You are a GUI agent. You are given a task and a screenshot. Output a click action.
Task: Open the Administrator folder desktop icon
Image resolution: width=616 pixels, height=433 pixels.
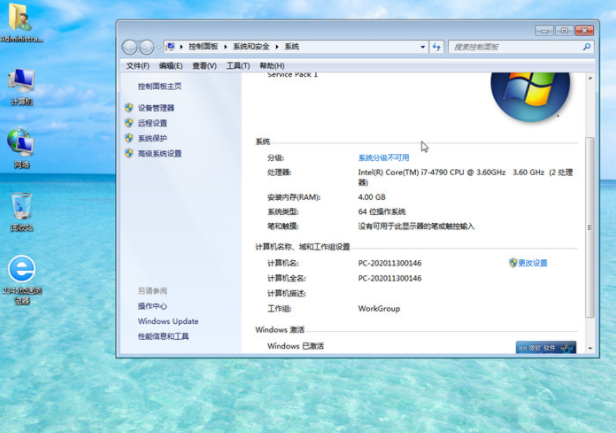[x=21, y=22]
